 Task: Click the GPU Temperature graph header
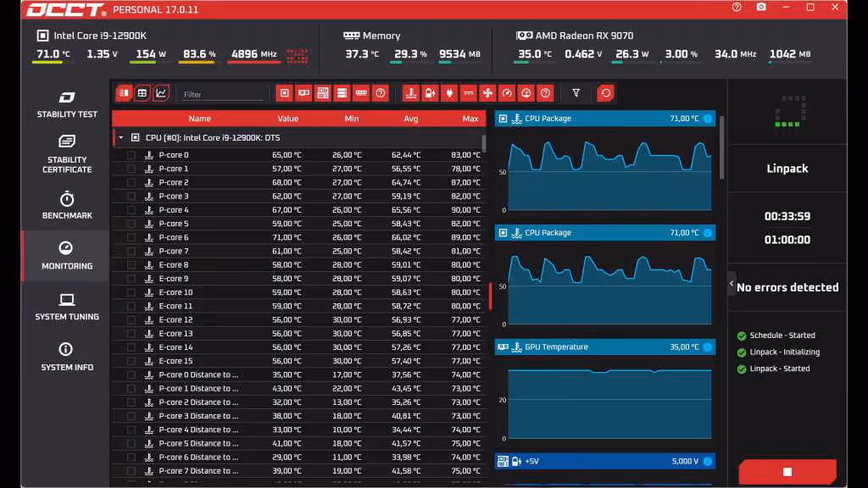tap(605, 347)
